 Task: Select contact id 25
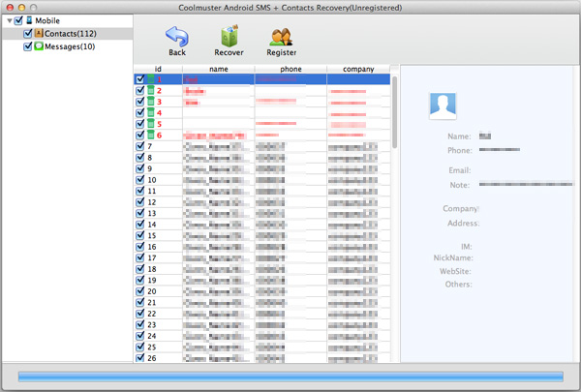coord(262,347)
